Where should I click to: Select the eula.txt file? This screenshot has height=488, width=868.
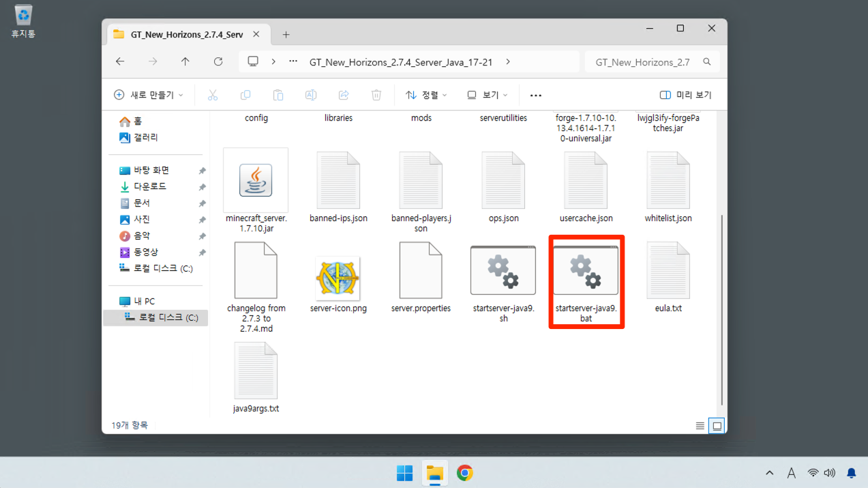668,277
